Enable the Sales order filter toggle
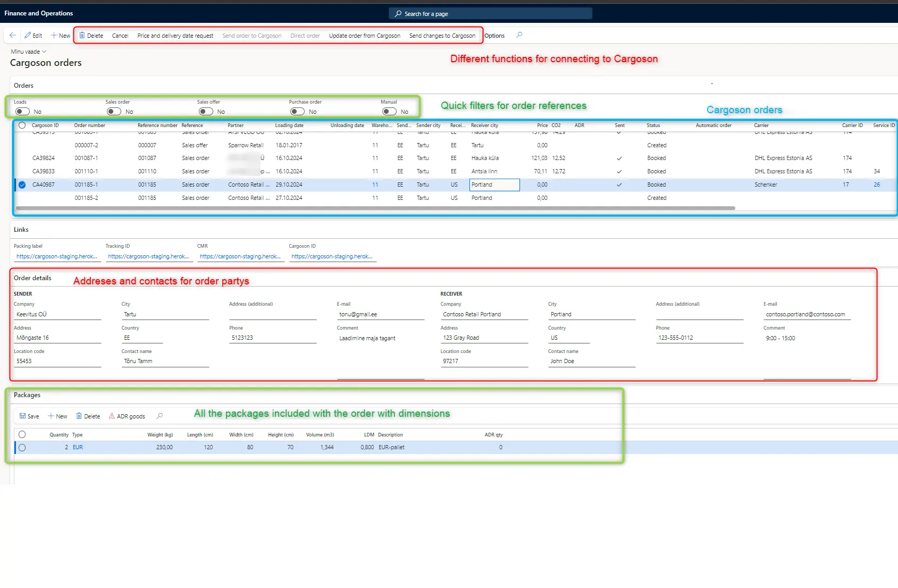The width and height of the screenshot is (898, 588). 114,112
